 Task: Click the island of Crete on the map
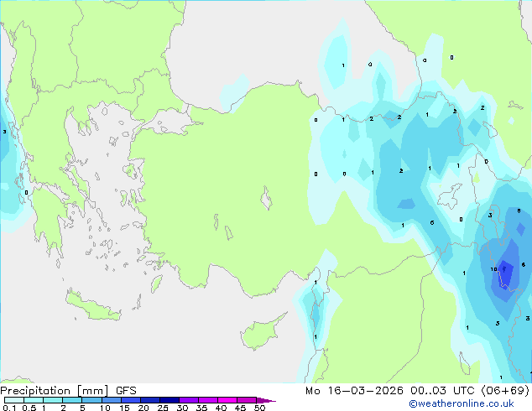92,305
